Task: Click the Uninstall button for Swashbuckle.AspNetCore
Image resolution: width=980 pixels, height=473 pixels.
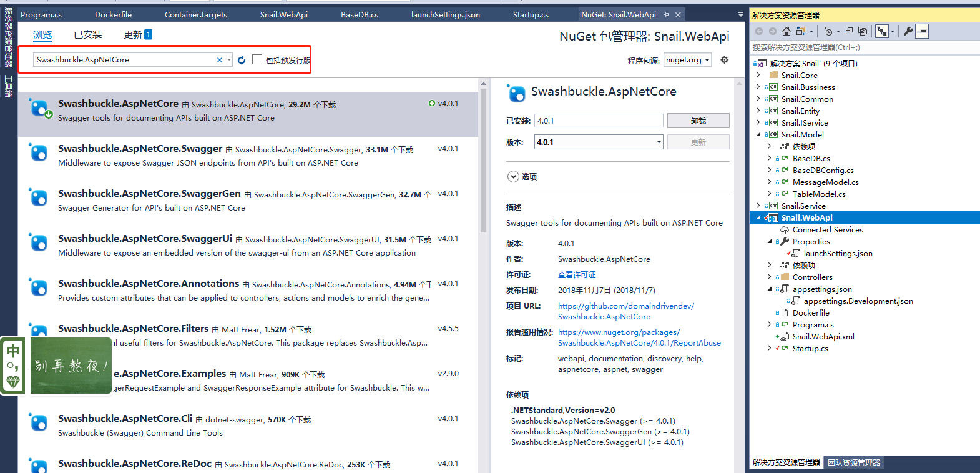Action: (698, 121)
